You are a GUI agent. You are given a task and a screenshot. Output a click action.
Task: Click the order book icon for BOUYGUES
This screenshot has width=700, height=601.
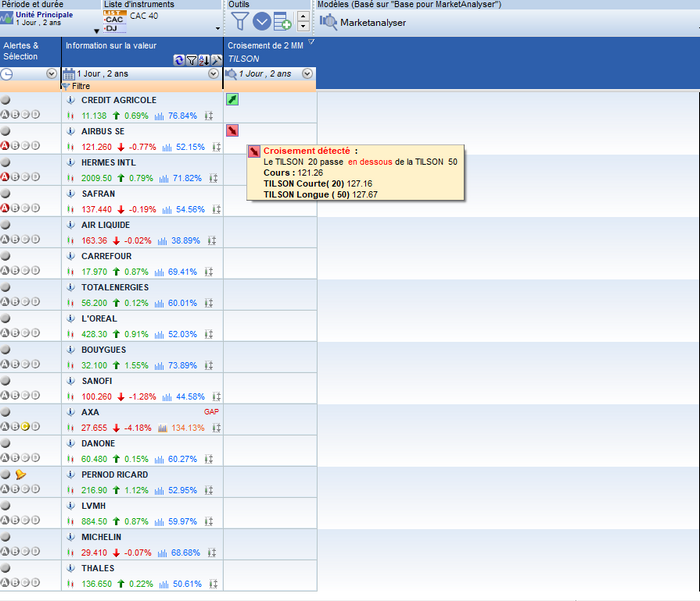(208, 365)
